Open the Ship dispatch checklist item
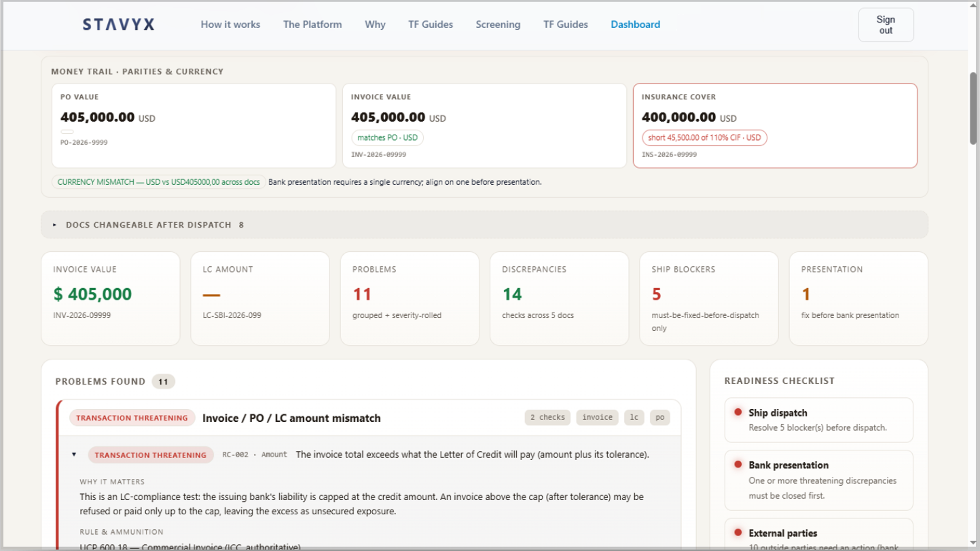Image resolution: width=980 pixels, height=551 pixels. pos(819,420)
